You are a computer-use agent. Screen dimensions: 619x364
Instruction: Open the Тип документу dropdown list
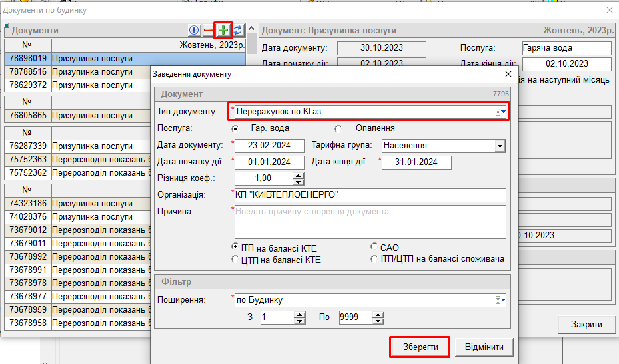[x=500, y=112]
